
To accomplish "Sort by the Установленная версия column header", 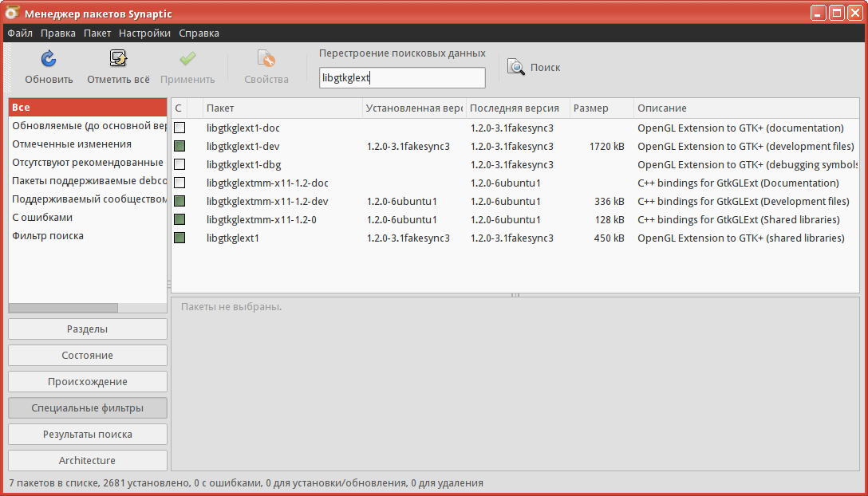I will click(415, 108).
